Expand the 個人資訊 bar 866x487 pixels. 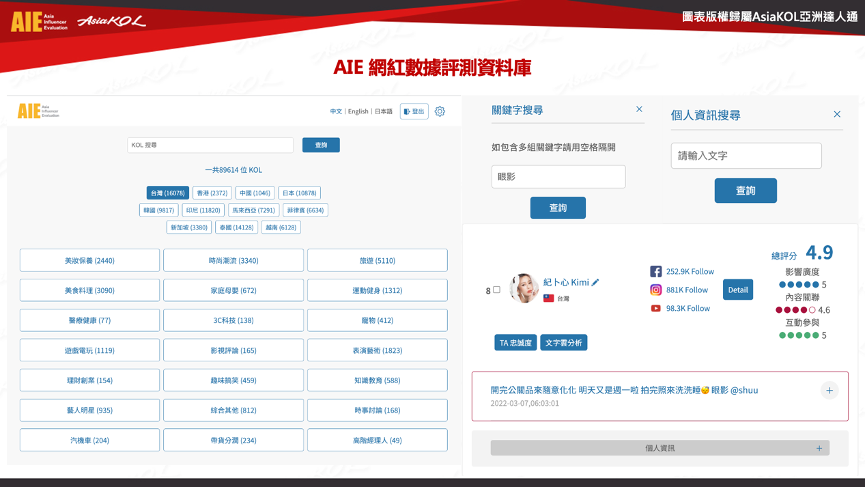click(660, 448)
